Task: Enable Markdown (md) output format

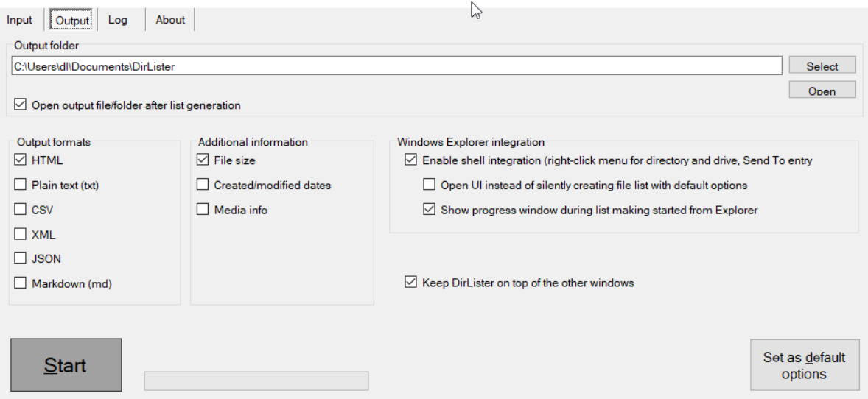Action: pos(20,283)
